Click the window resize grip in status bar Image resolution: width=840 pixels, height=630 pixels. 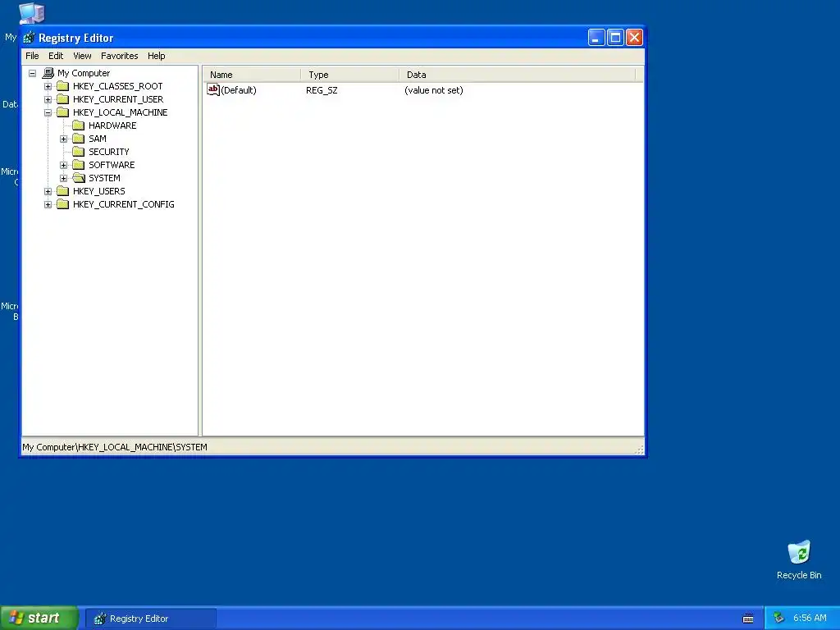click(640, 450)
